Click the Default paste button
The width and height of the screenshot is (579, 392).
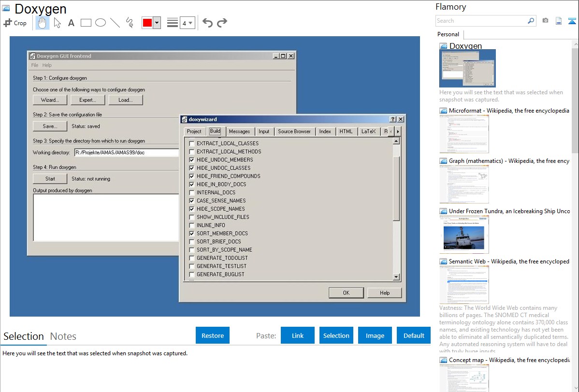[x=414, y=335]
